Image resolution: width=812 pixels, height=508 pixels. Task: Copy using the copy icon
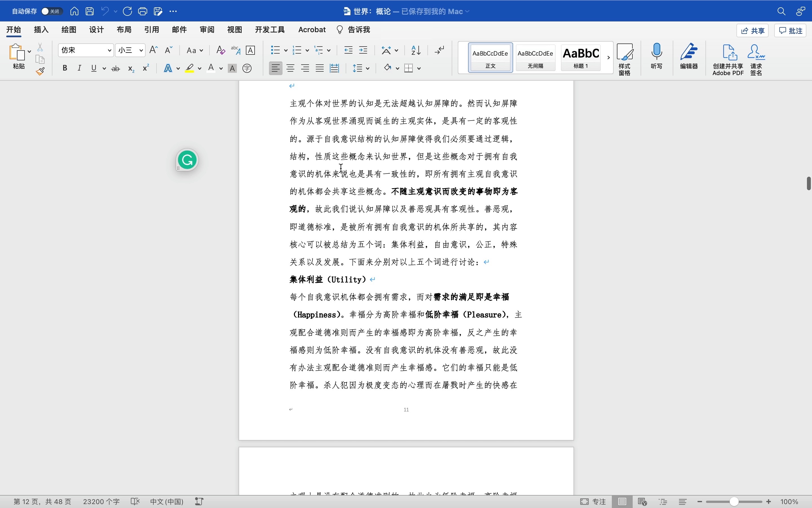(x=40, y=60)
